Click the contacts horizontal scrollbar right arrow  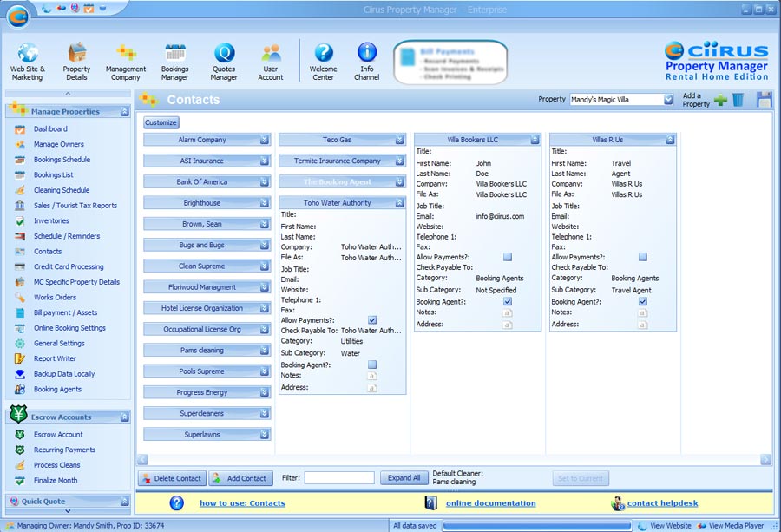[x=765, y=460]
